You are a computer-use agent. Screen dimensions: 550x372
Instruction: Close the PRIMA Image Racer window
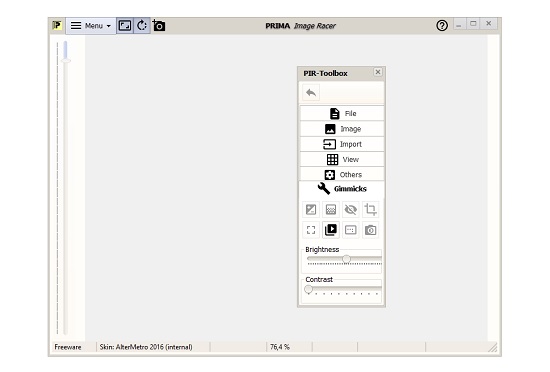[x=489, y=23]
